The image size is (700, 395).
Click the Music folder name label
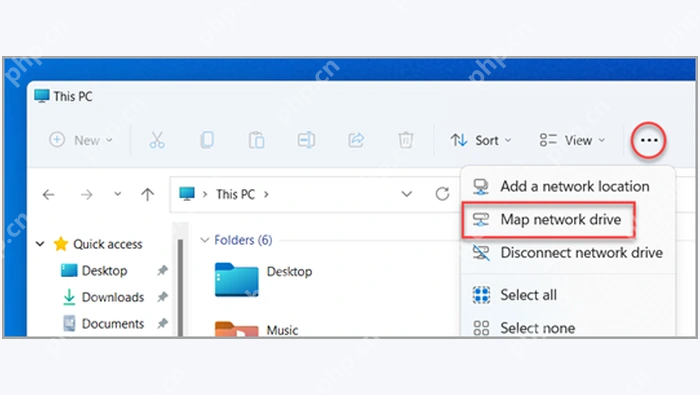[282, 330]
